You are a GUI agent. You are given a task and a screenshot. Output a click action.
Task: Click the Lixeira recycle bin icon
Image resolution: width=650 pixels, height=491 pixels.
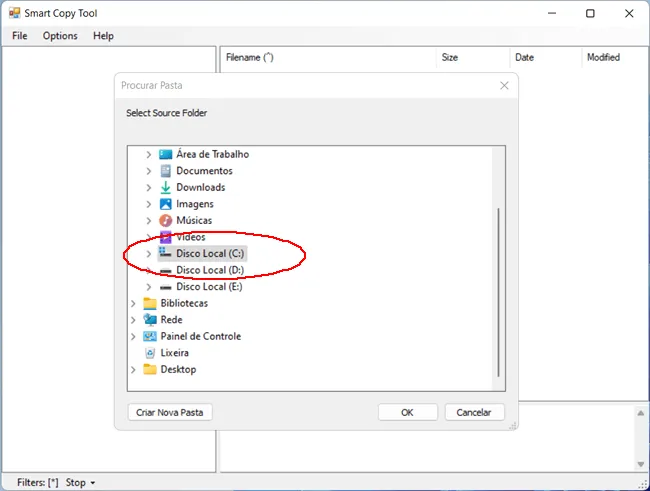tap(150, 353)
